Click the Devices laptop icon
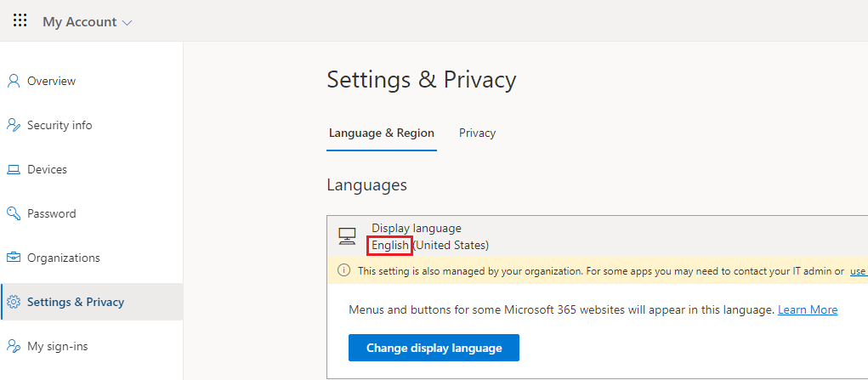This screenshot has height=380, width=868. pyautogui.click(x=14, y=169)
